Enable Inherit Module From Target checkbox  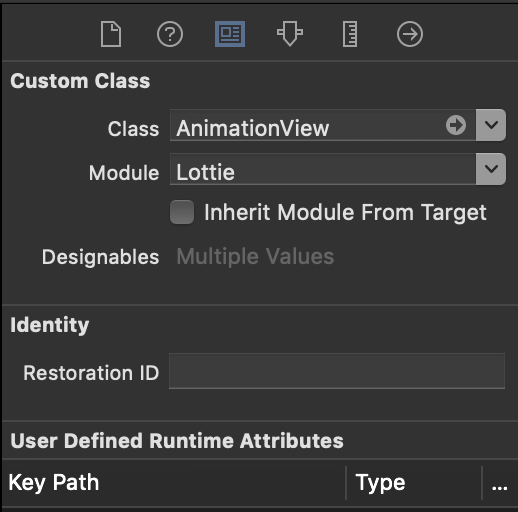pyautogui.click(x=182, y=212)
